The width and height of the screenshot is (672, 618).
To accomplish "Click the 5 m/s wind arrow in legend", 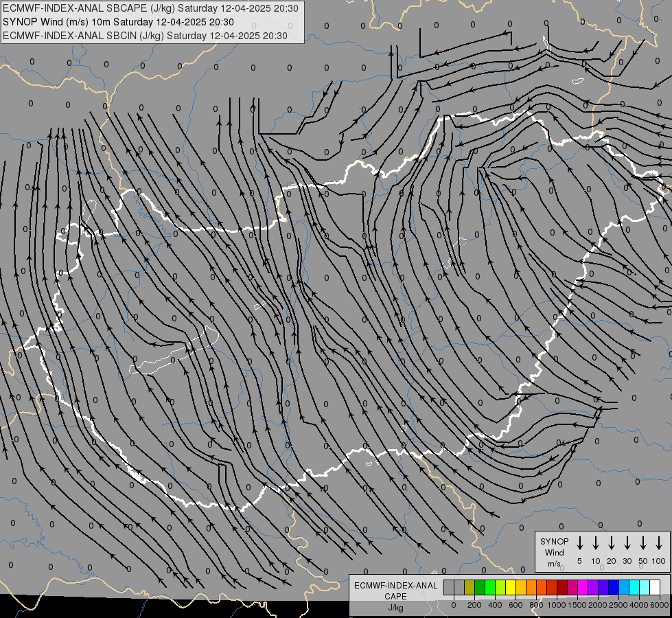I will [x=579, y=543].
